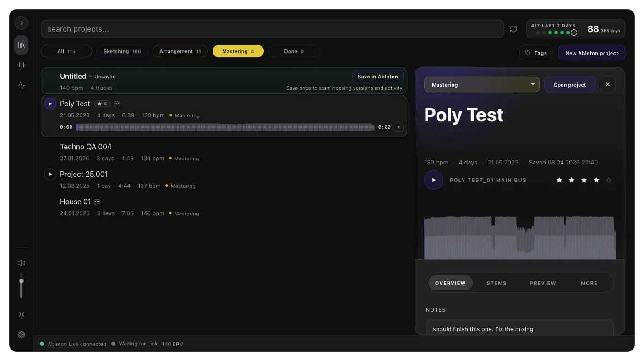Select the Done 0 filter
Screen dimensions: 644x361
pos(294,51)
